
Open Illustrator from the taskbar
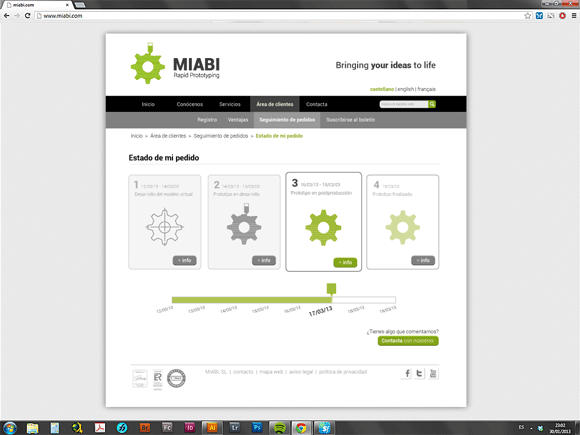tap(212, 428)
